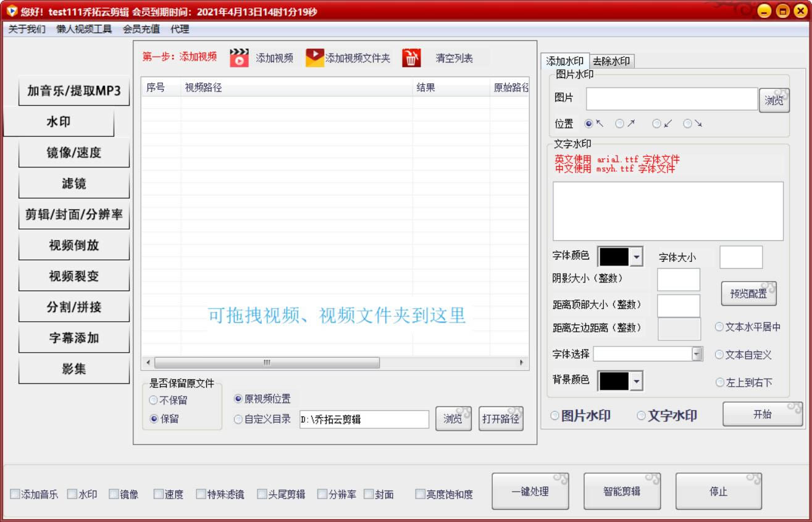Minimize the window with yellow button
Image resolution: width=812 pixels, height=522 pixels.
click(764, 11)
